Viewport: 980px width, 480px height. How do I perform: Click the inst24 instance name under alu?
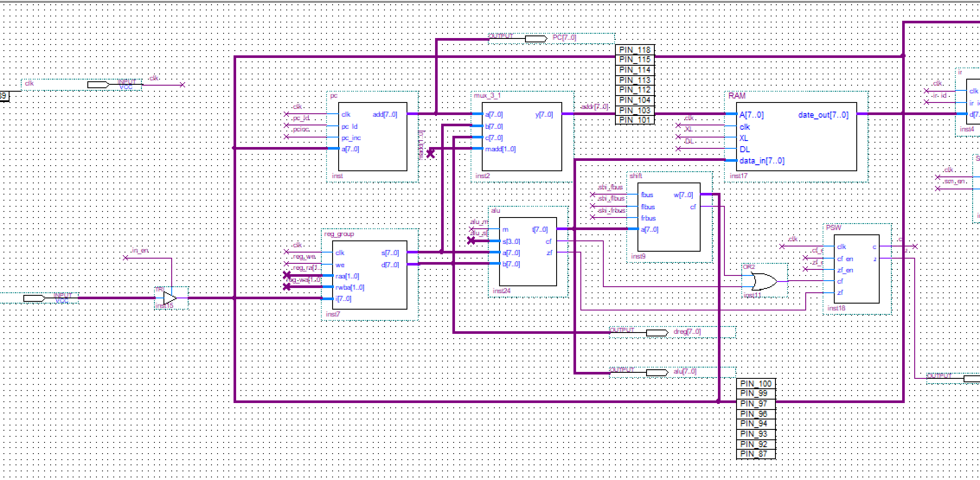(x=502, y=291)
